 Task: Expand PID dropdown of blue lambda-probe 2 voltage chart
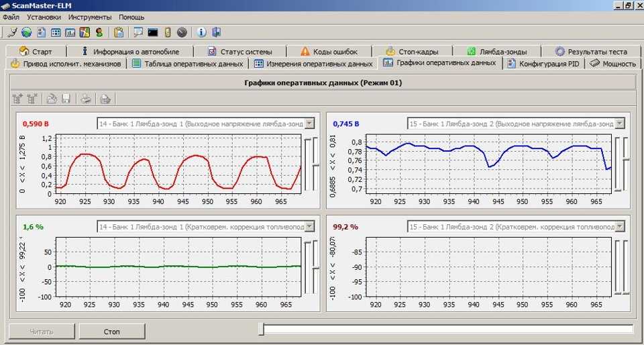click(620, 124)
